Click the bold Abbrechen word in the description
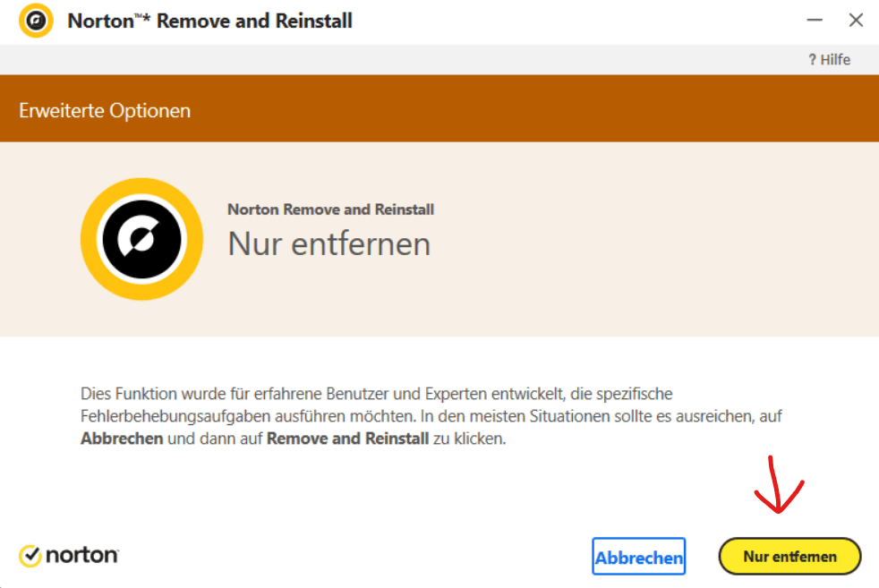This screenshot has width=879, height=588. point(122,439)
